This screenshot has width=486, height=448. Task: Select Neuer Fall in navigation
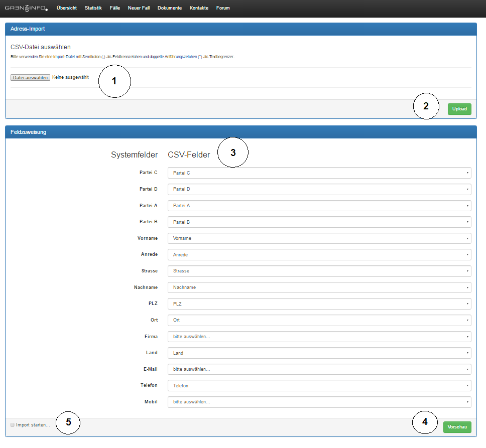click(139, 8)
